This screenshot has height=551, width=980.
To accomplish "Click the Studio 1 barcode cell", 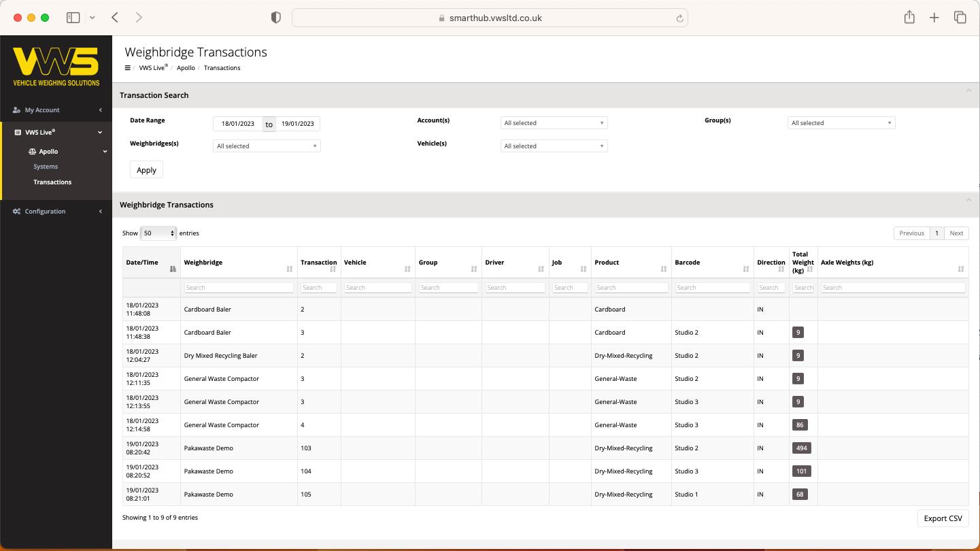I will click(713, 495).
